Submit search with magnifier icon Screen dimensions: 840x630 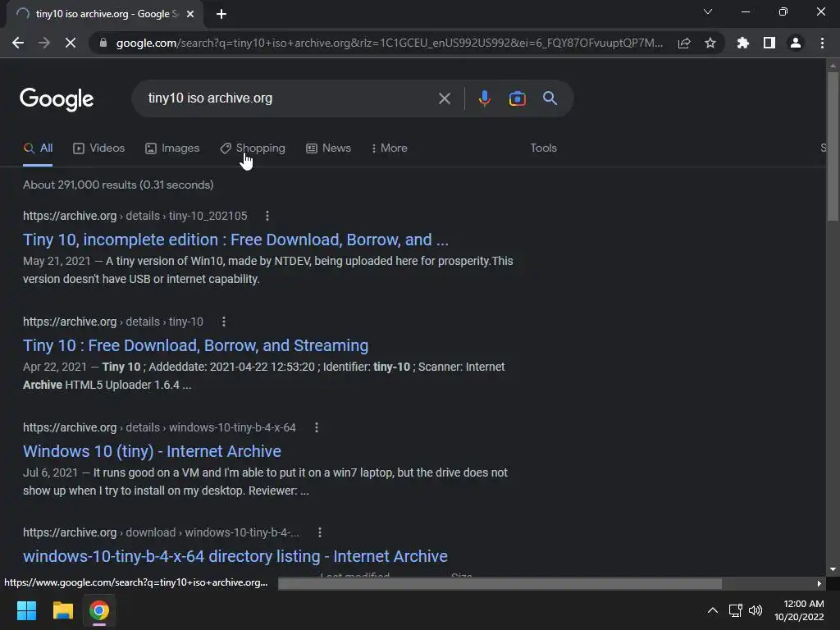pos(550,98)
